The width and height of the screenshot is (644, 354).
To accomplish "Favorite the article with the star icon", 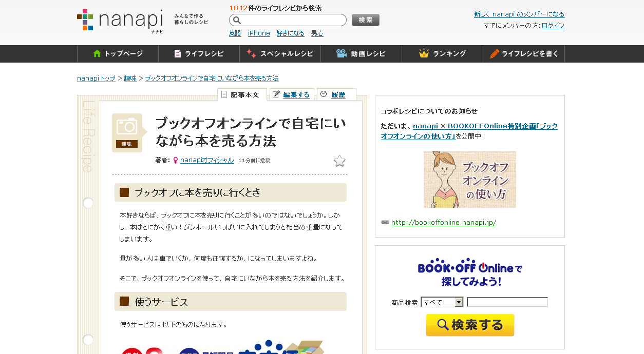I will pos(339,161).
